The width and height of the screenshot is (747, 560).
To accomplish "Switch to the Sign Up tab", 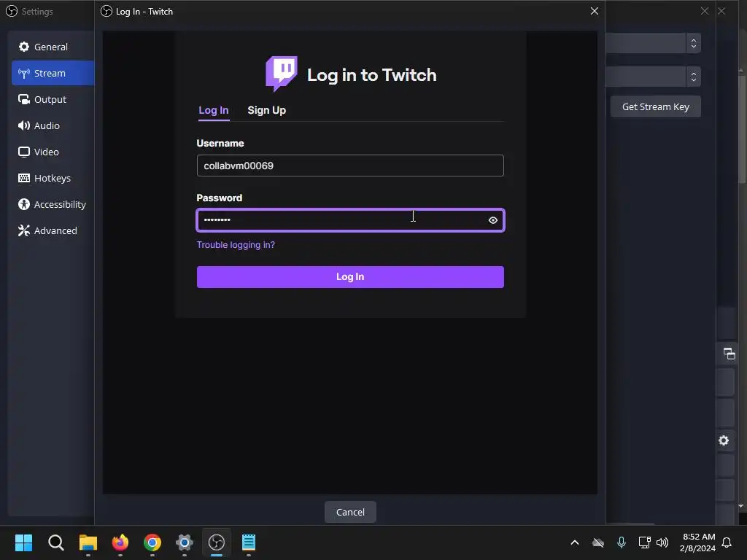I will coord(267,110).
